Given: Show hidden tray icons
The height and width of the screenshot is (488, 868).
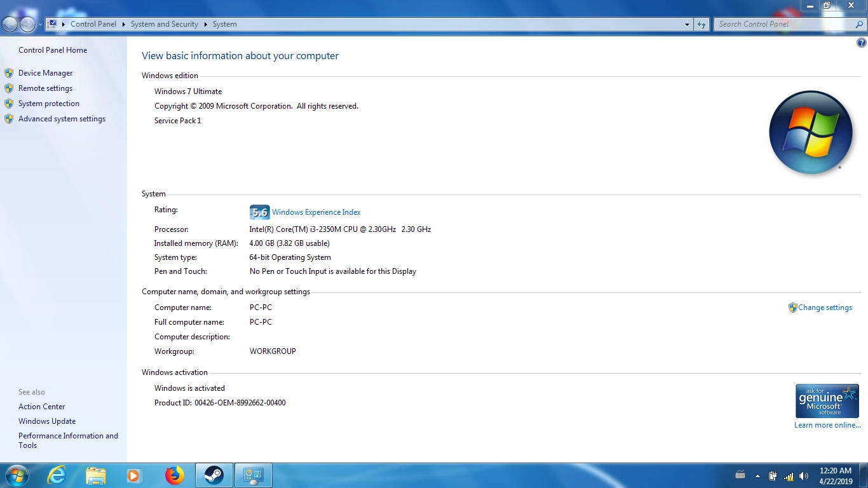Looking at the screenshot, I should coord(757,476).
